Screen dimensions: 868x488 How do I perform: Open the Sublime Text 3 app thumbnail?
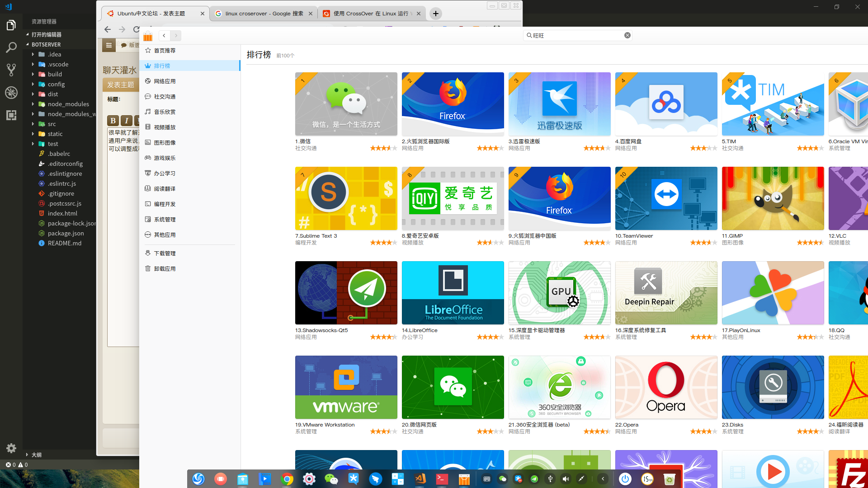click(346, 198)
